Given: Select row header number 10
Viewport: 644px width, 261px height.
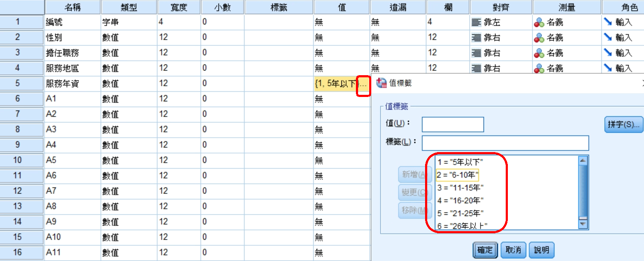Looking at the screenshot, I should pos(17,160).
